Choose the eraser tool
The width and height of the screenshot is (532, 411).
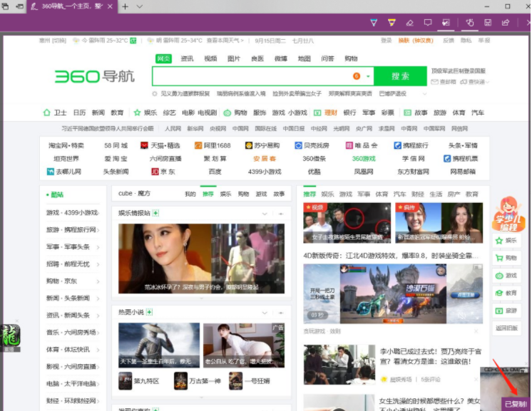click(409, 23)
